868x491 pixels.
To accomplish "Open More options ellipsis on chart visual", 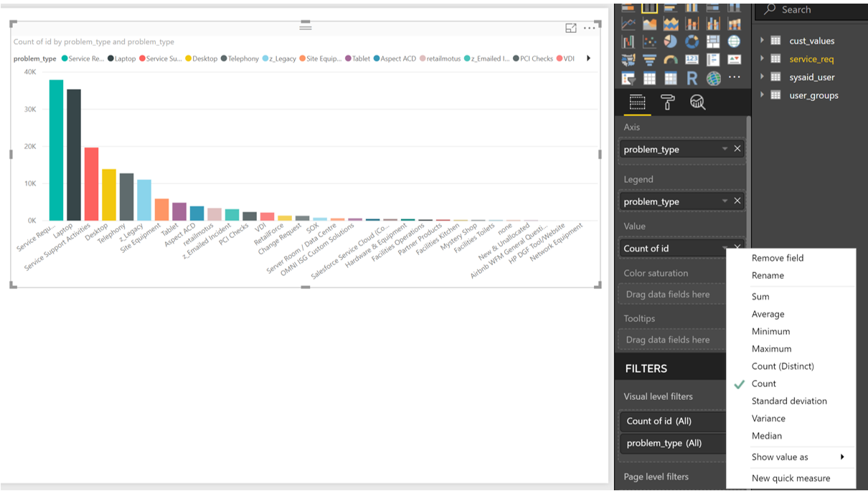I will (x=590, y=28).
